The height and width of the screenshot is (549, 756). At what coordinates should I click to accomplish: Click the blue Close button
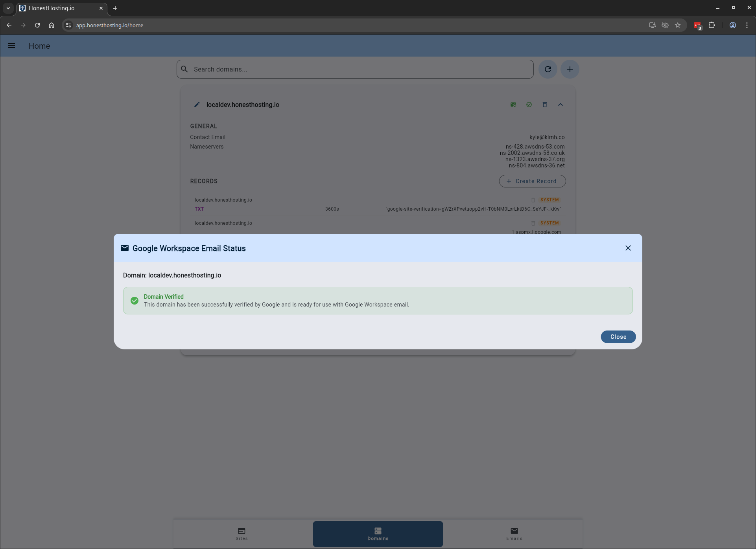coord(618,337)
